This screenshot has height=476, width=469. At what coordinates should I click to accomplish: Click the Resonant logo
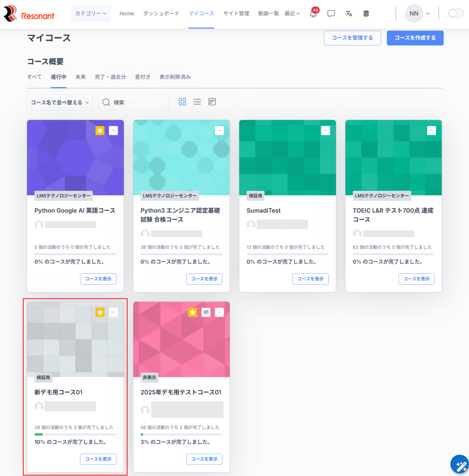click(x=29, y=14)
